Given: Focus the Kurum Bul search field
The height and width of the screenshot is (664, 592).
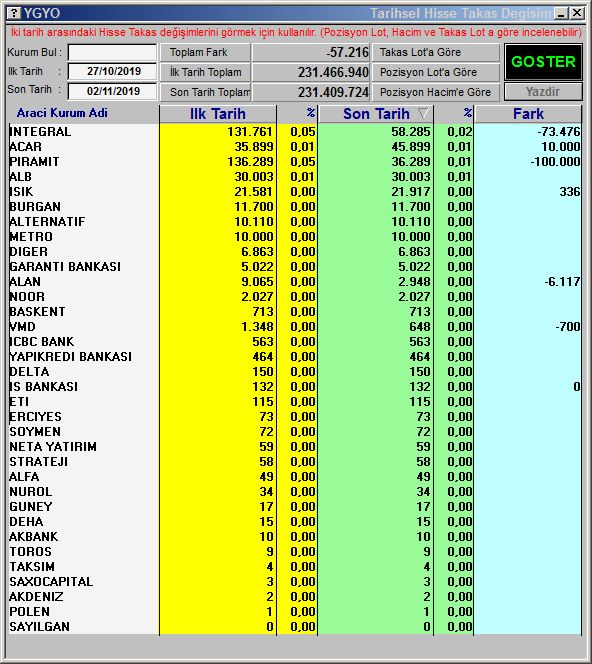Looking at the screenshot, I should (x=112, y=53).
